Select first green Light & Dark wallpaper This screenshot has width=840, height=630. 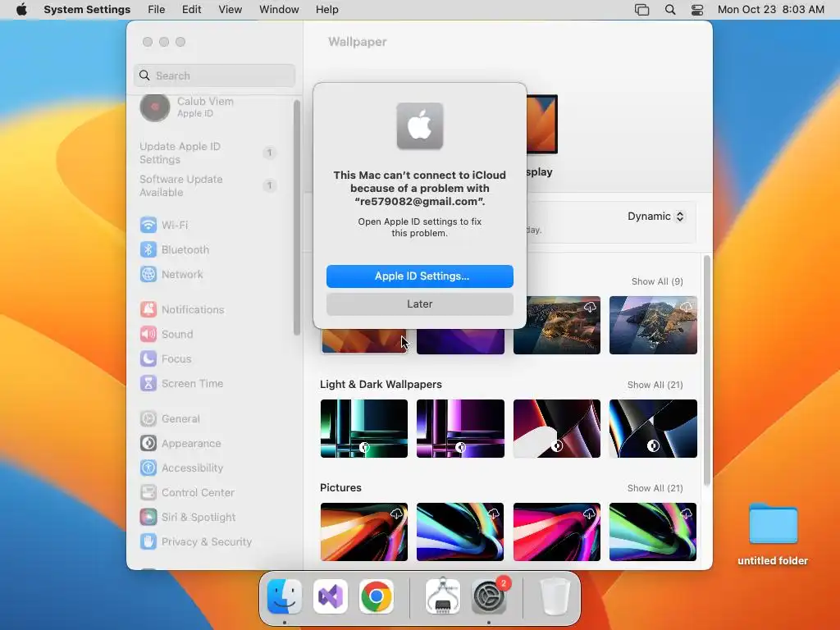364,428
